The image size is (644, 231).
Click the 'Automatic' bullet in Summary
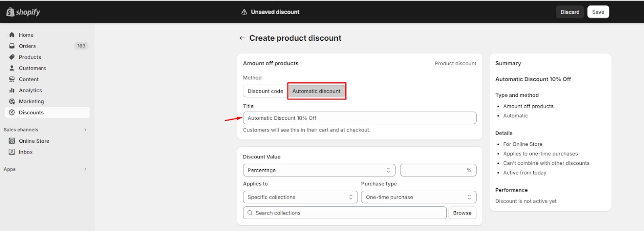pos(515,116)
